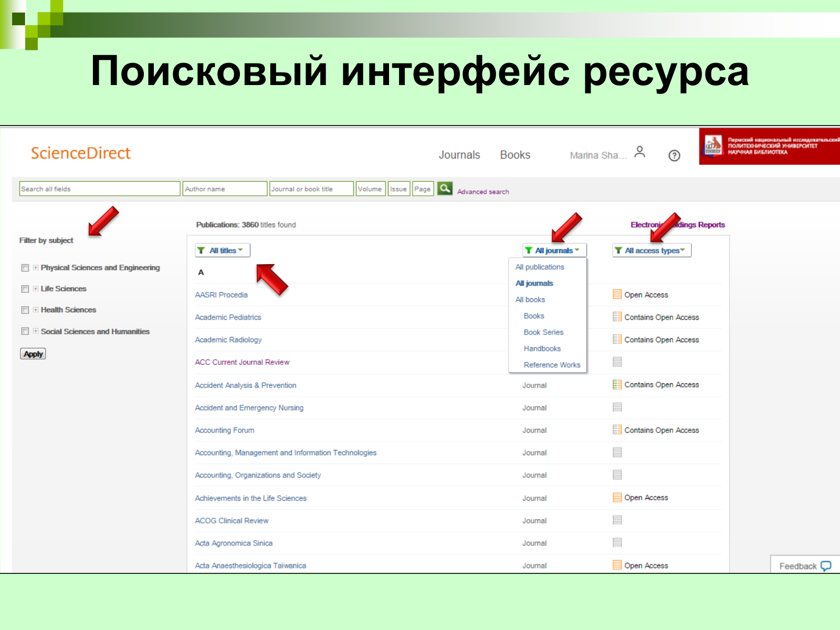Screen dimensions: 840x630
Task: Click the Open Access icon for AASRI Procedia
Action: coord(617,294)
